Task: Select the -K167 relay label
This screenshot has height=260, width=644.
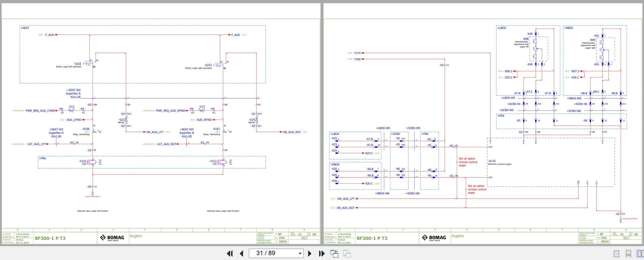Action: (216, 129)
